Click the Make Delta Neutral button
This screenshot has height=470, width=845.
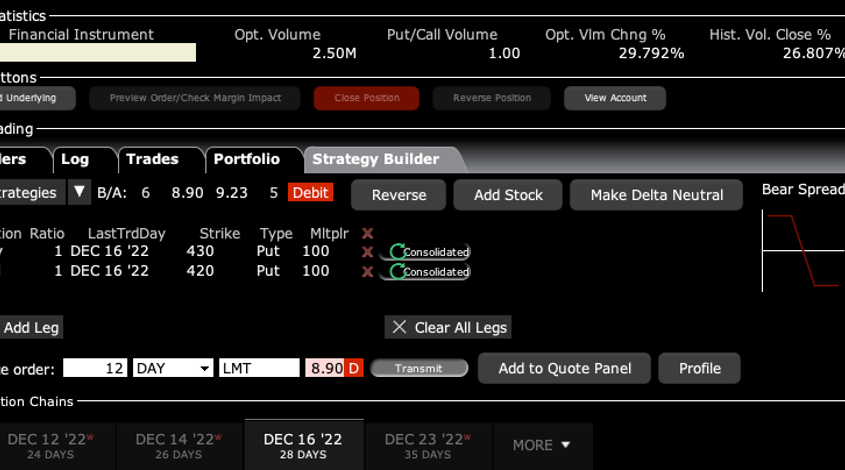tap(656, 195)
